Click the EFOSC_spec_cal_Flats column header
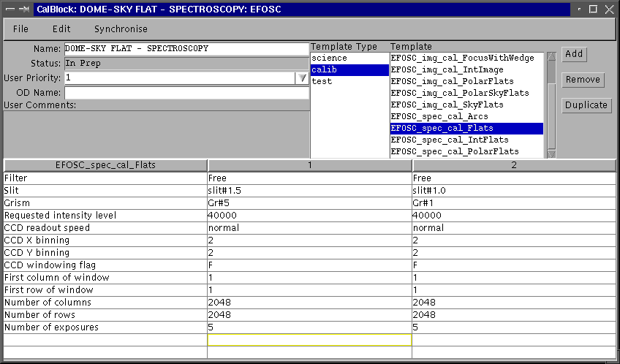The height and width of the screenshot is (364, 620). coord(105,165)
